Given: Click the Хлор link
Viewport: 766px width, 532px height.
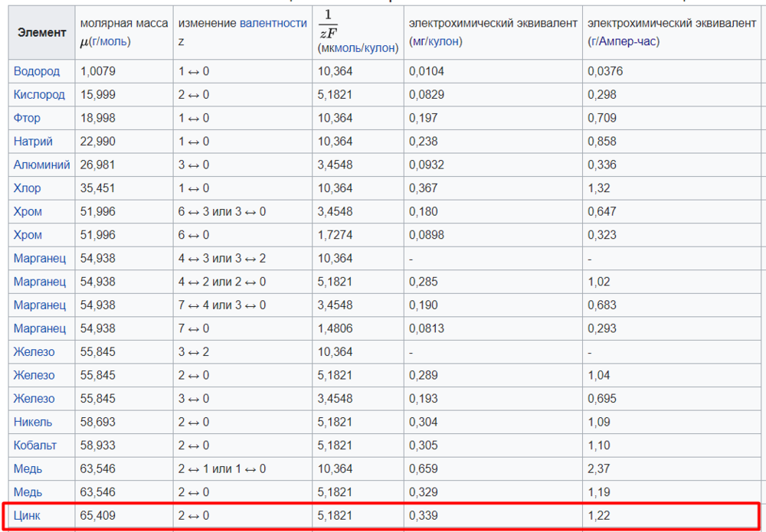Looking at the screenshot, I should coord(28,188).
